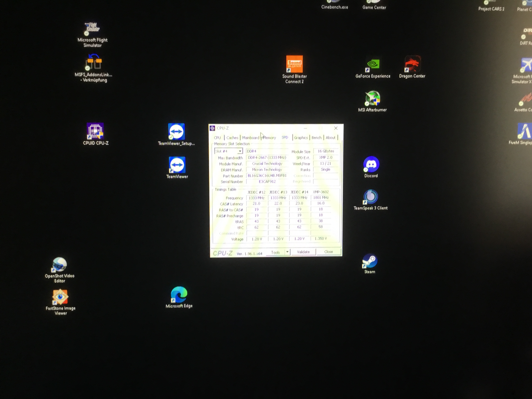
Task: Open Microsoft Edge desktop icon
Action: click(x=179, y=295)
